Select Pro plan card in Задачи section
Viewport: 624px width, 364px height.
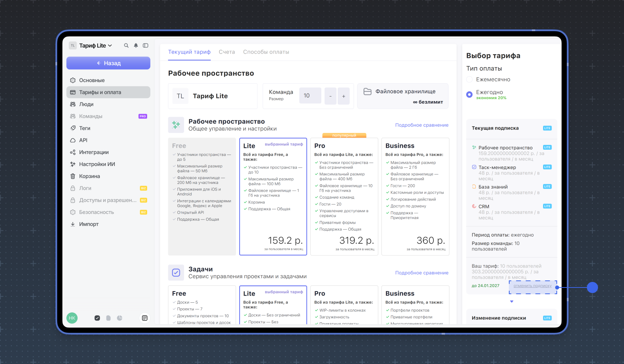coord(344,305)
